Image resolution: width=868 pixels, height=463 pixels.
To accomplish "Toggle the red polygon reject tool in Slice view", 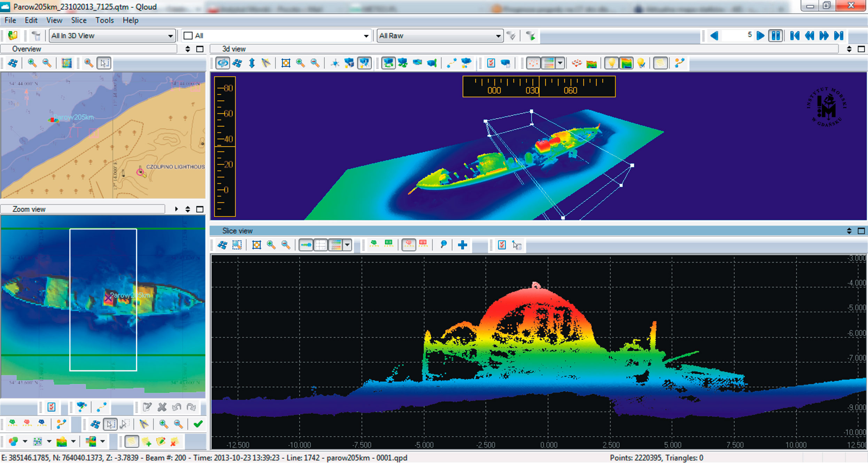I will [x=408, y=245].
